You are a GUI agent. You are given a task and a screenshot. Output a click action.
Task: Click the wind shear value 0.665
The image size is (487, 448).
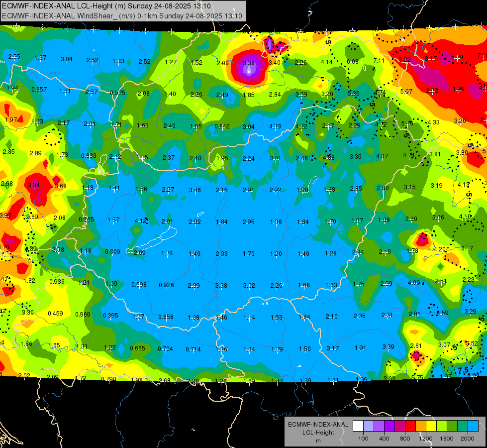click(x=137, y=348)
